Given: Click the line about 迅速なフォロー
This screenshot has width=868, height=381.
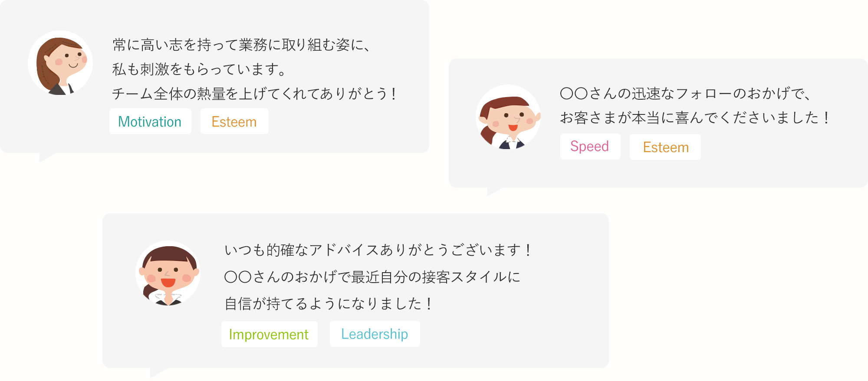Looking at the screenshot, I should coord(685,93).
